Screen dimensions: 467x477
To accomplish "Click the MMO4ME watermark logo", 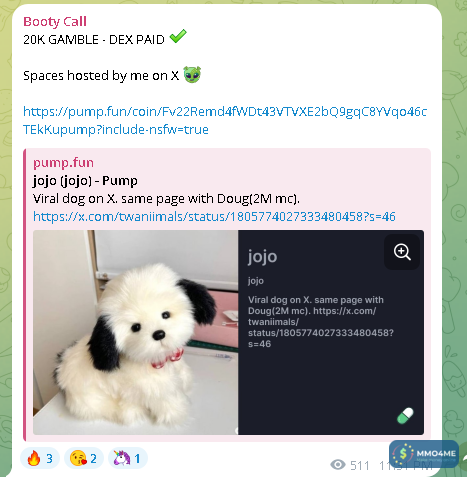I will pos(424,454).
